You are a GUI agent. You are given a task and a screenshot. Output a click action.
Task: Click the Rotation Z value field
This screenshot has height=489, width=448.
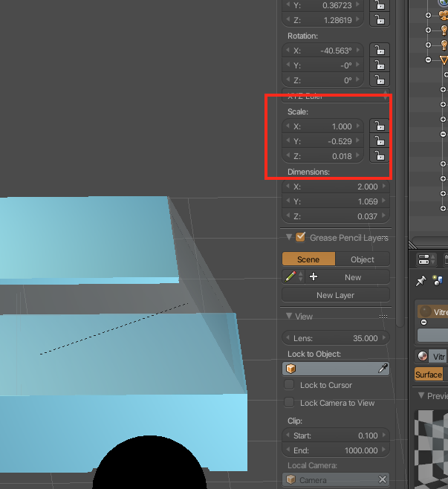tap(322, 80)
